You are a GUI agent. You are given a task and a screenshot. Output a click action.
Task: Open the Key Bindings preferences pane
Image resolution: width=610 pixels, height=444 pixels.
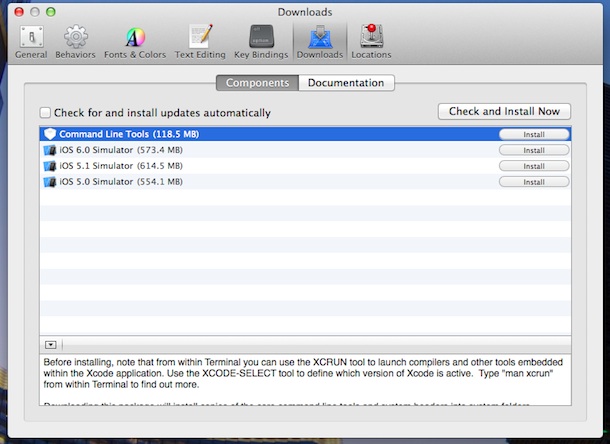(261, 42)
